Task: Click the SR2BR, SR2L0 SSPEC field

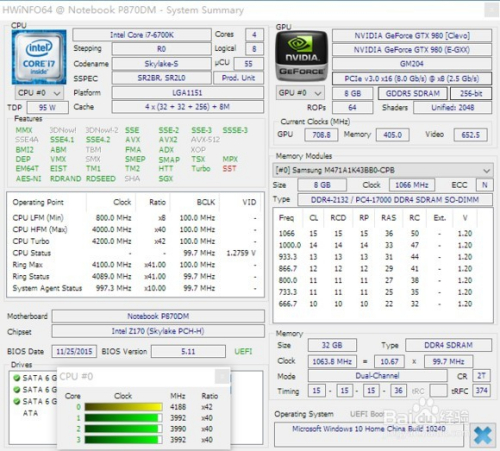Action: [162, 78]
